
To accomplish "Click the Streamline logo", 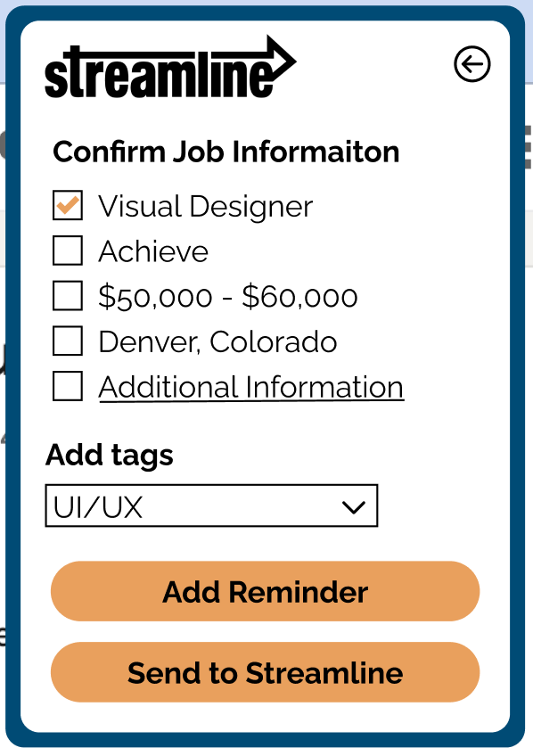I will point(170,67).
